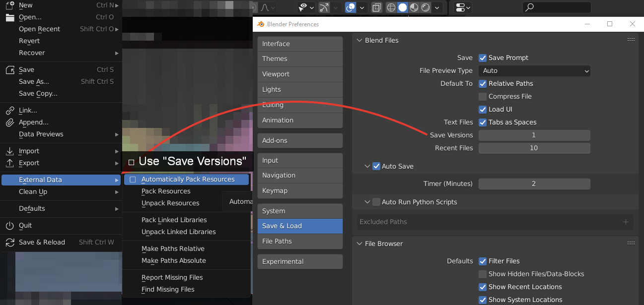
Task: Open the File Paths preferences tab
Action: click(300, 241)
